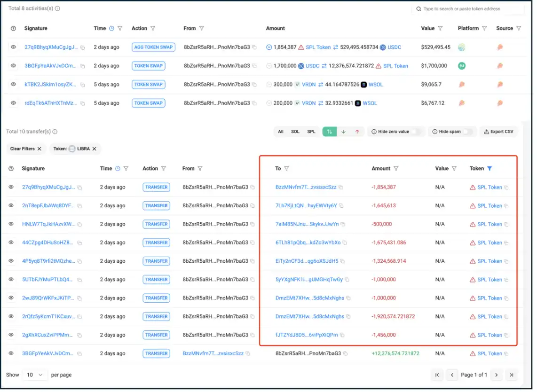The width and height of the screenshot is (537, 392).
Task: Show only incoming transfers with down arrow
Action: pyautogui.click(x=343, y=132)
